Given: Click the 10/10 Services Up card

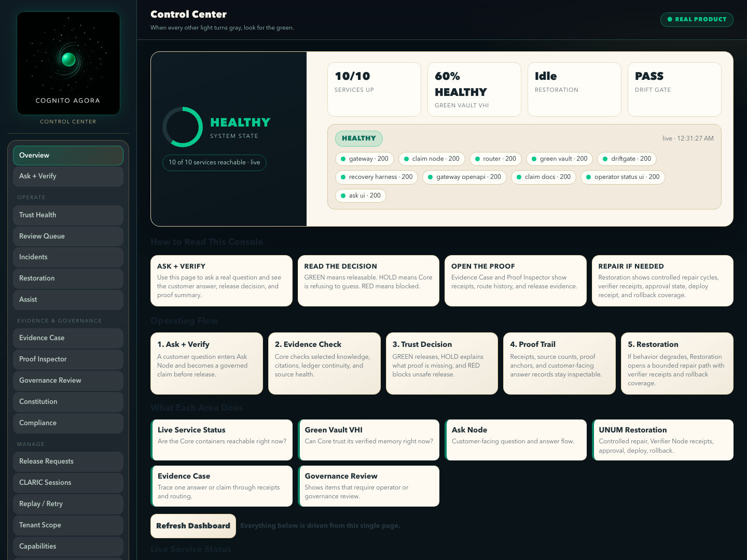Looking at the screenshot, I should 374,89.
